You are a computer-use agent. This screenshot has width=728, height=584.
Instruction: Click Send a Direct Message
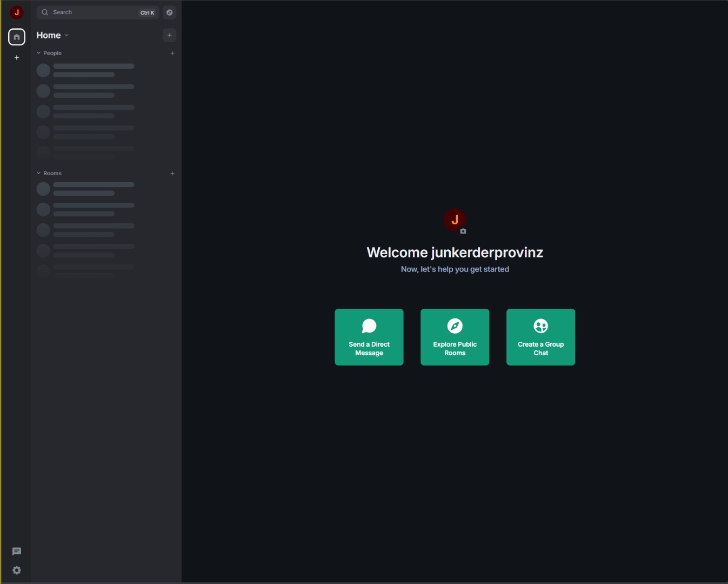pyautogui.click(x=369, y=337)
